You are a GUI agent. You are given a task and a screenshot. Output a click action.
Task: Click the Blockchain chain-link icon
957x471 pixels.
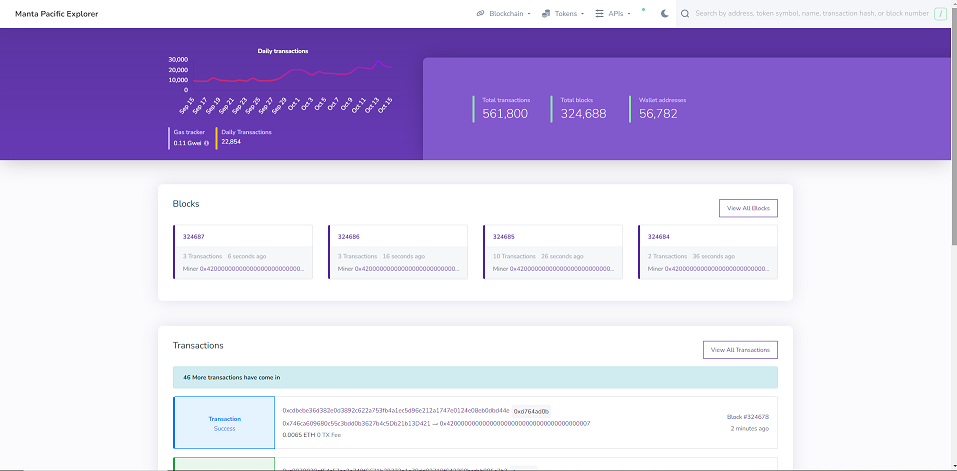(480, 14)
